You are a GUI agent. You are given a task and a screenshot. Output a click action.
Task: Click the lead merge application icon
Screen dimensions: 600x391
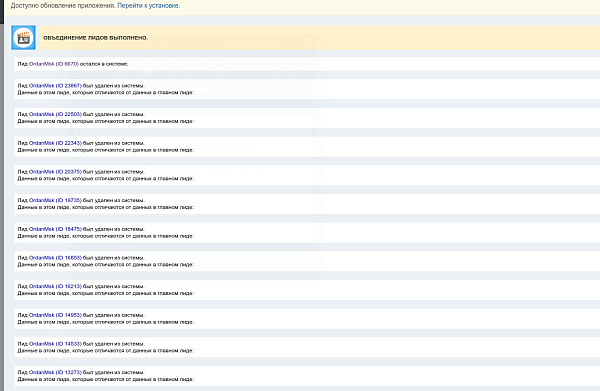23,37
